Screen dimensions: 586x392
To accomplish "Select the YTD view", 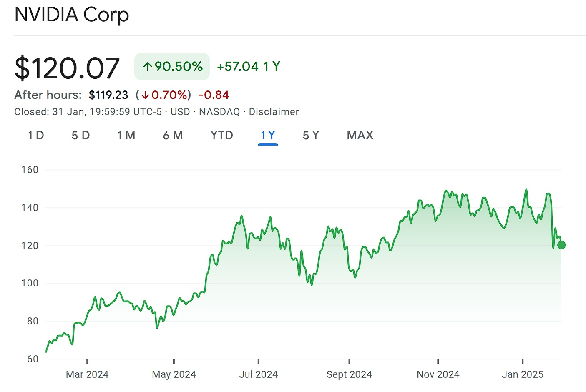I will click(x=221, y=135).
